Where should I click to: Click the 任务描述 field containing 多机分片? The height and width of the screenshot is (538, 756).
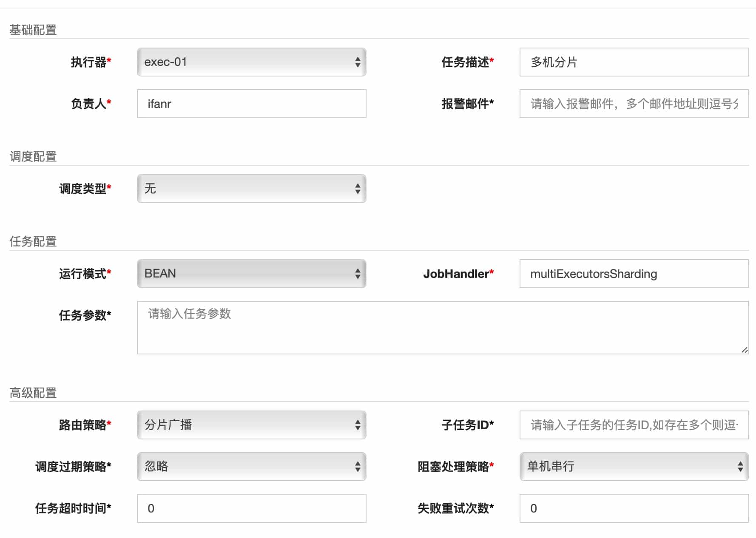pos(634,62)
